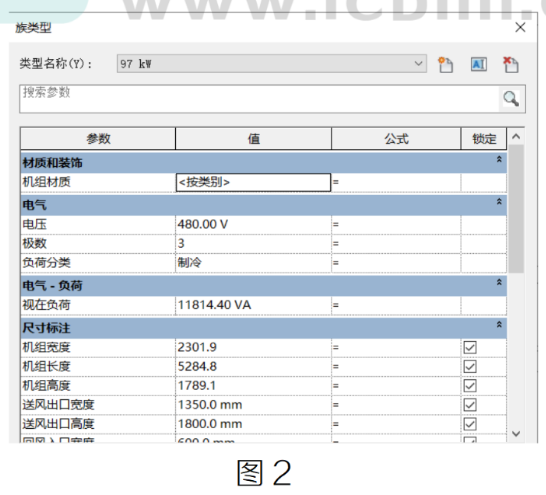Toggle the lock checkbox for 送风出口高度
The height and width of the screenshot is (495, 546).
(470, 424)
